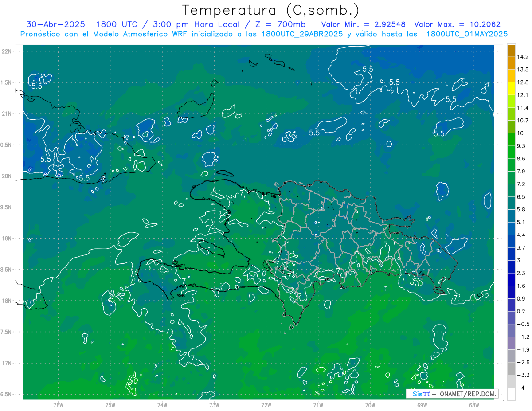Click the legend value "7.9"
This screenshot has width=532, height=411.
[521, 172]
